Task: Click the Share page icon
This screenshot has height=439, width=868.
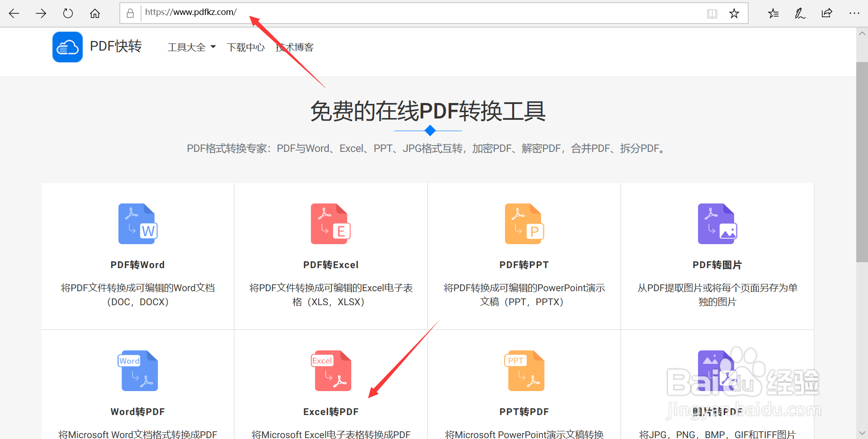Action: click(x=827, y=13)
